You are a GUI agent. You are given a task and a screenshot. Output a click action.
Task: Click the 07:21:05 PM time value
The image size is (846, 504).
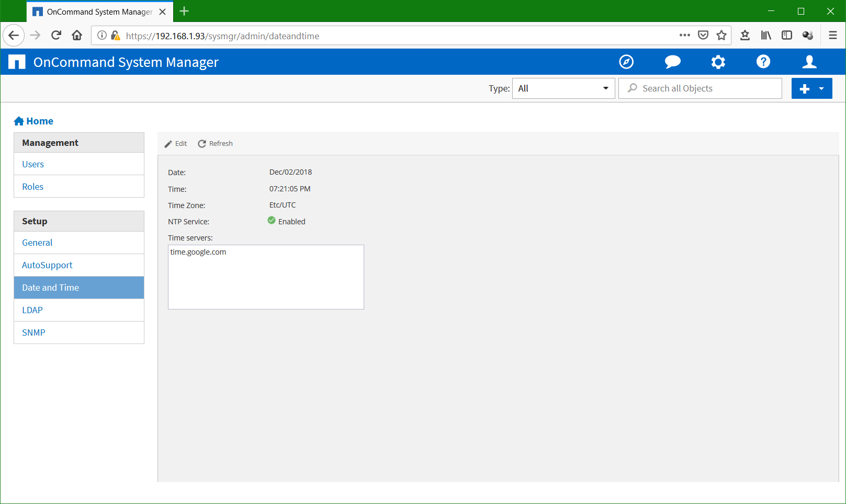[x=290, y=189]
